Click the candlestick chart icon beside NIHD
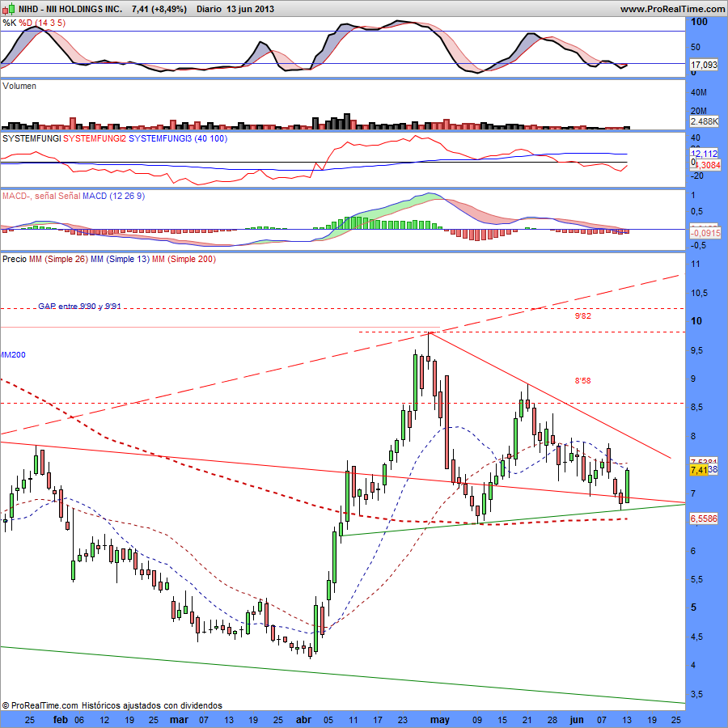Viewport: 728px width, 728px height. point(9,9)
